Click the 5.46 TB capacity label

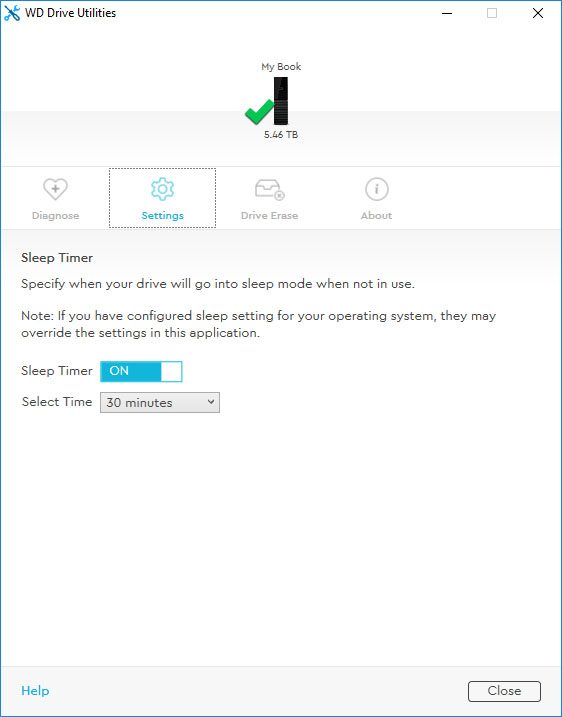click(x=281, y=135)
